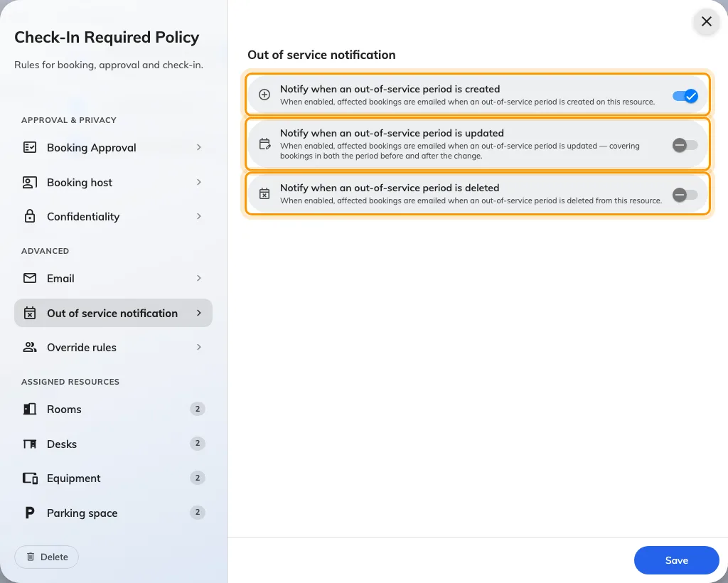
Task: Click the Rooms door icon
Action: pos(30,409)
